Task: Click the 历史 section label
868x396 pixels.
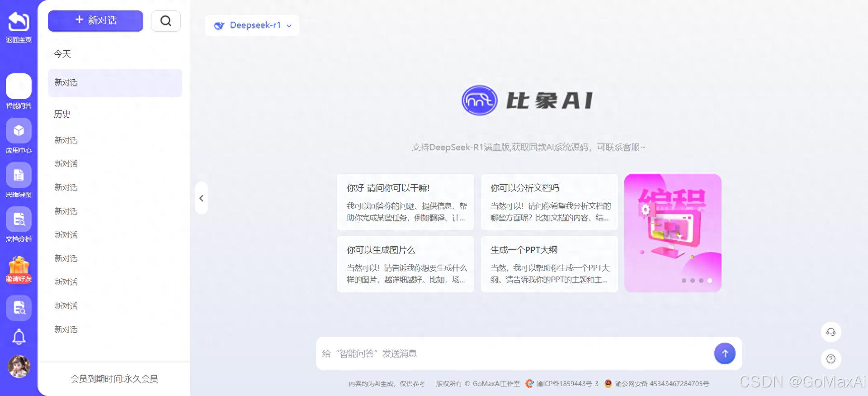Action: tap(62, 114)
